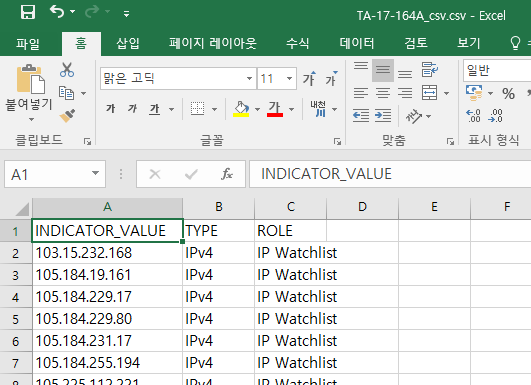Expand the 붙여넣기 options arrow
531x385 pixels.
31,120
